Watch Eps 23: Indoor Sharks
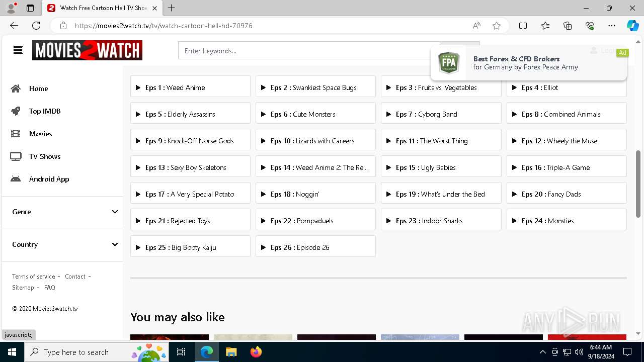The width and height of the screenshot is (644, 362). point(441,221)
